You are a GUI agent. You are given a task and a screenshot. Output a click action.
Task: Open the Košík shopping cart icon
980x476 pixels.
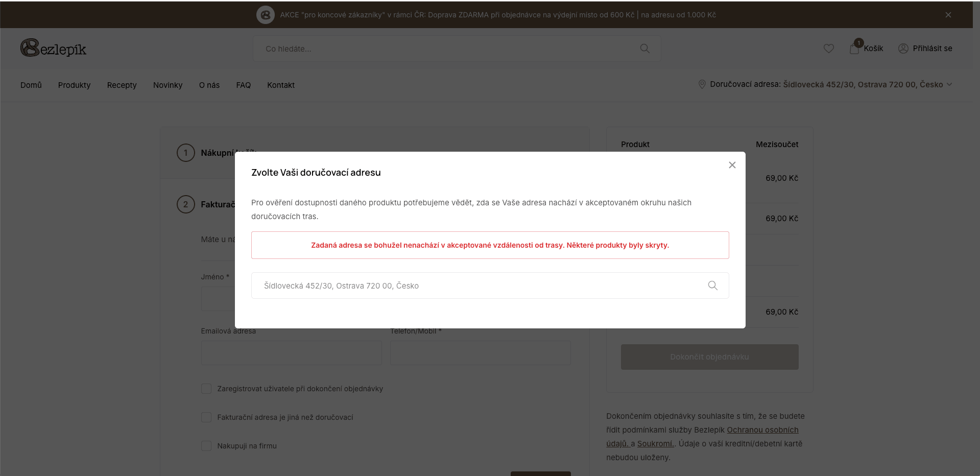pyautogui.click(x=854, y=49)
